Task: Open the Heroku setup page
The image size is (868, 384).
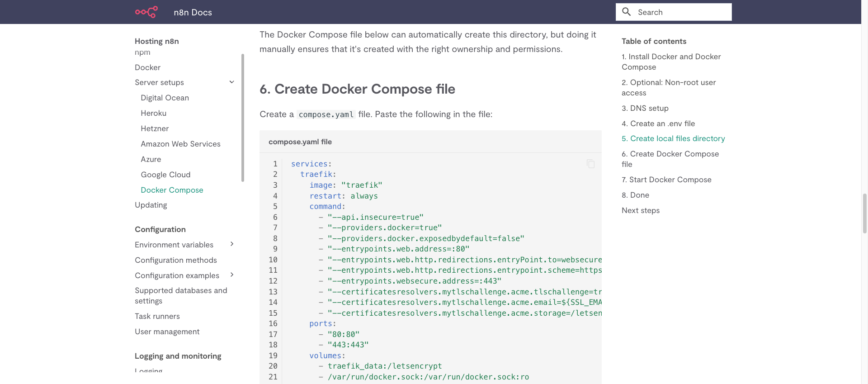Action: click(153, 113)
